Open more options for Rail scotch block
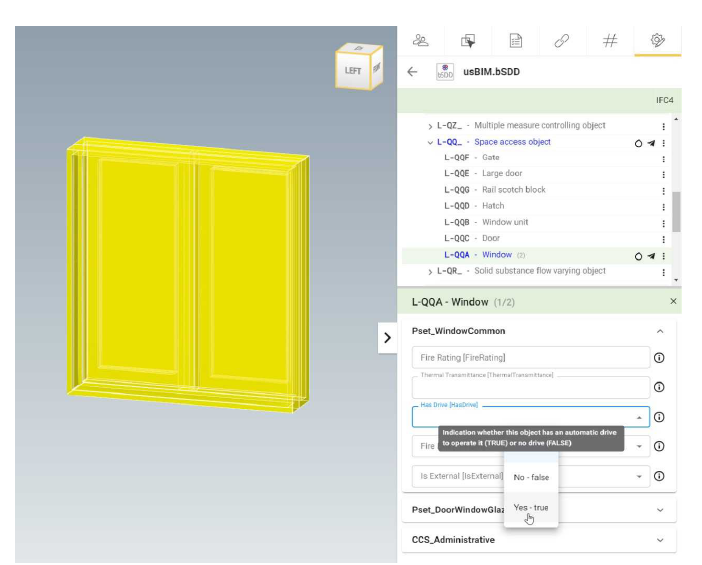This screenshot has height=565, width=702. click(x=663, y=191)
